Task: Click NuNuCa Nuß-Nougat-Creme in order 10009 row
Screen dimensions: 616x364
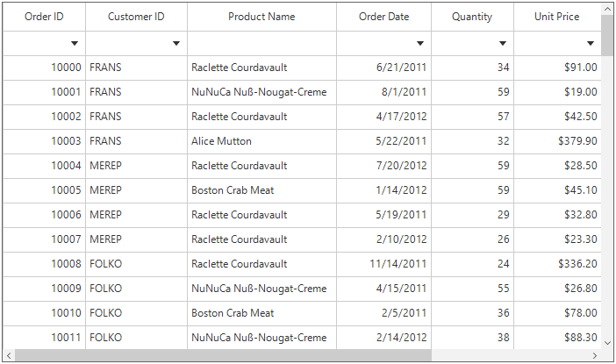Action: pyautogui.click(x=261, y=289)
